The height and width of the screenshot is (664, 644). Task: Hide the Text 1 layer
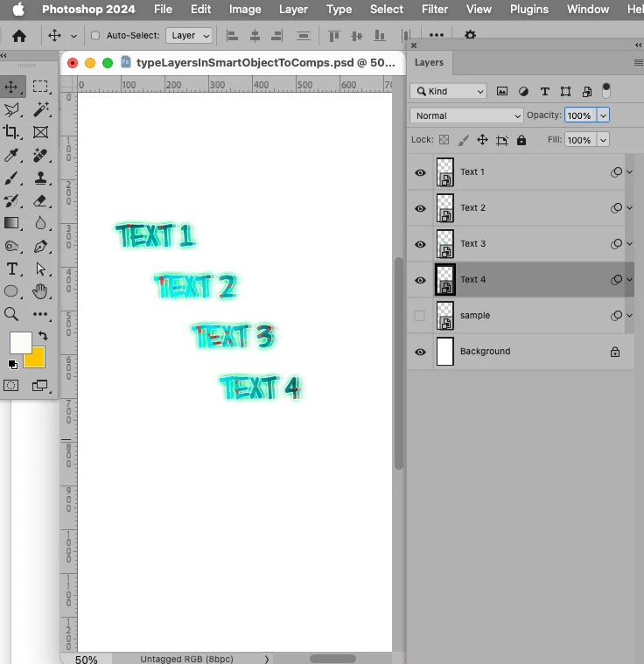click(420, 172)
